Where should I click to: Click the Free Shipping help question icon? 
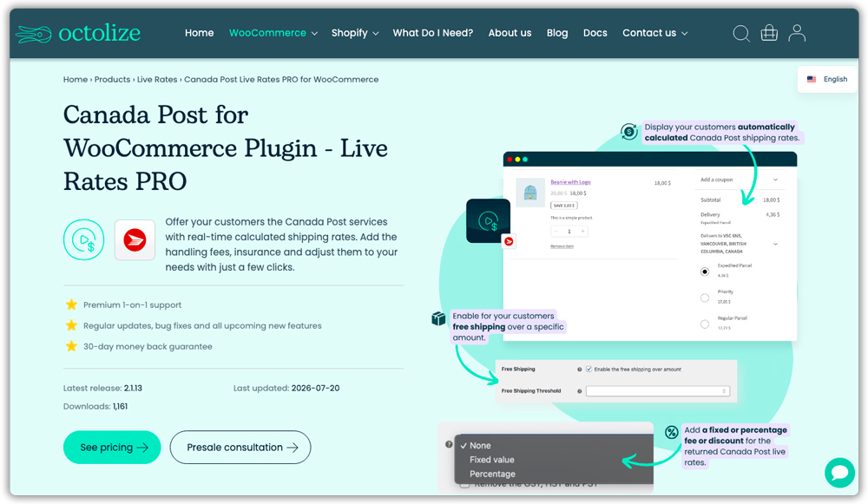tap(580, 369)
